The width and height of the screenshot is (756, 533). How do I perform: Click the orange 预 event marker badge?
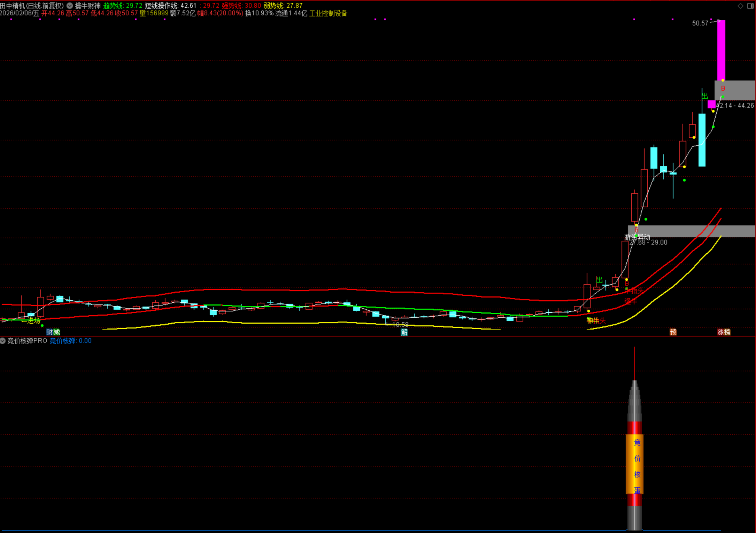tap(673, 332)
